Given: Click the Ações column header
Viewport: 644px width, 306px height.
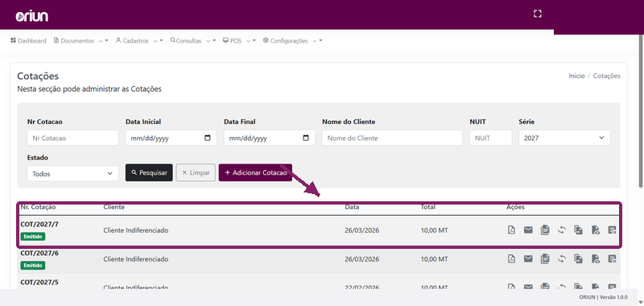Looking at the screenshot, I should 515,207.
